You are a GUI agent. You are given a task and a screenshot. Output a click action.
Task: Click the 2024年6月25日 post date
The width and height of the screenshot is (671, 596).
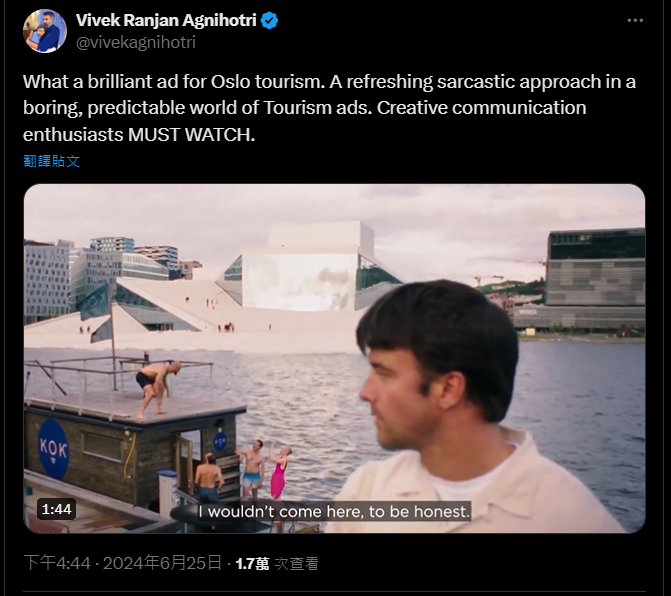pos(162,563)
